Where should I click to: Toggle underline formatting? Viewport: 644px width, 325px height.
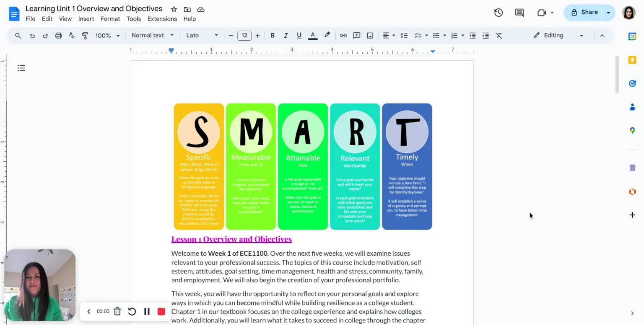point(299,36)
